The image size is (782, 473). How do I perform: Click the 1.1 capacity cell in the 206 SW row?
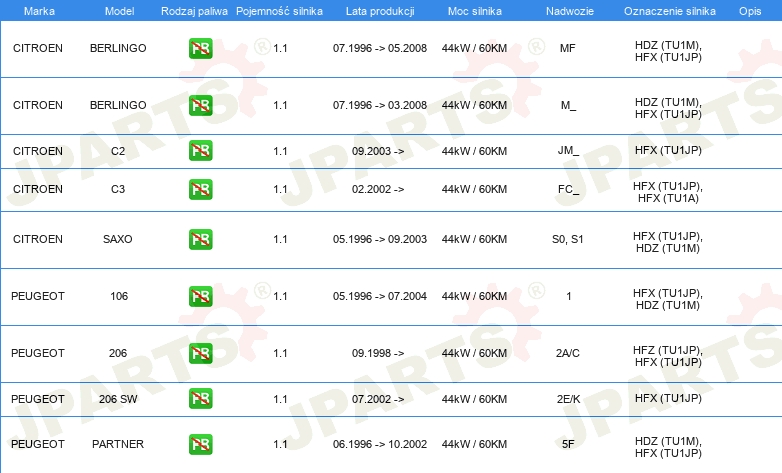point(280,399)
